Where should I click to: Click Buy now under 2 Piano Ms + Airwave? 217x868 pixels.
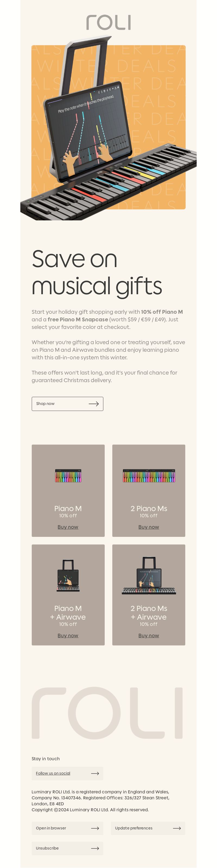149,635
